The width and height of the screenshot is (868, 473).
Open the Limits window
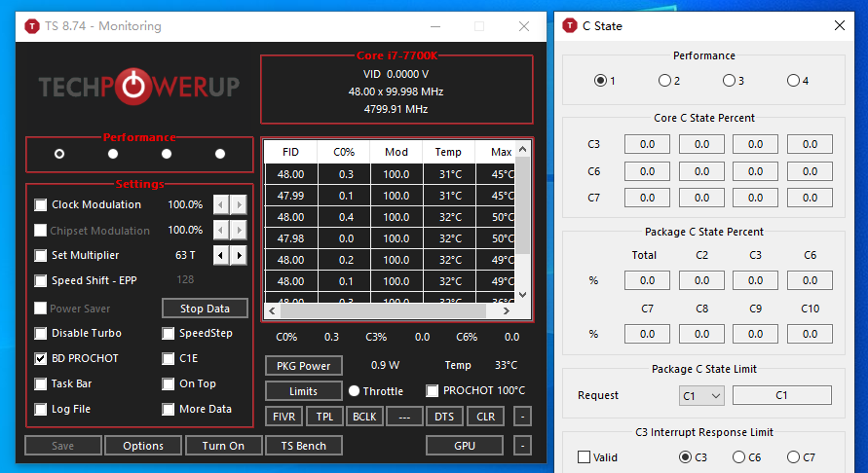coord(303,391)
